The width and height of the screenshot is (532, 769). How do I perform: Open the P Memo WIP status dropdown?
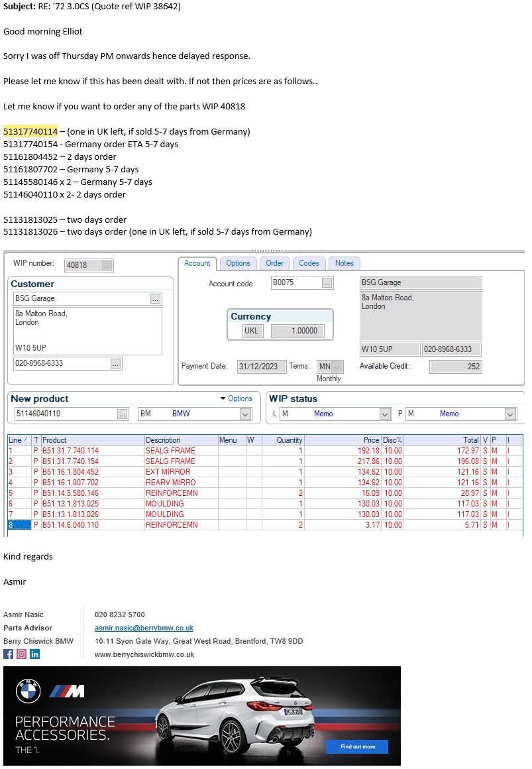pos(510,414)
